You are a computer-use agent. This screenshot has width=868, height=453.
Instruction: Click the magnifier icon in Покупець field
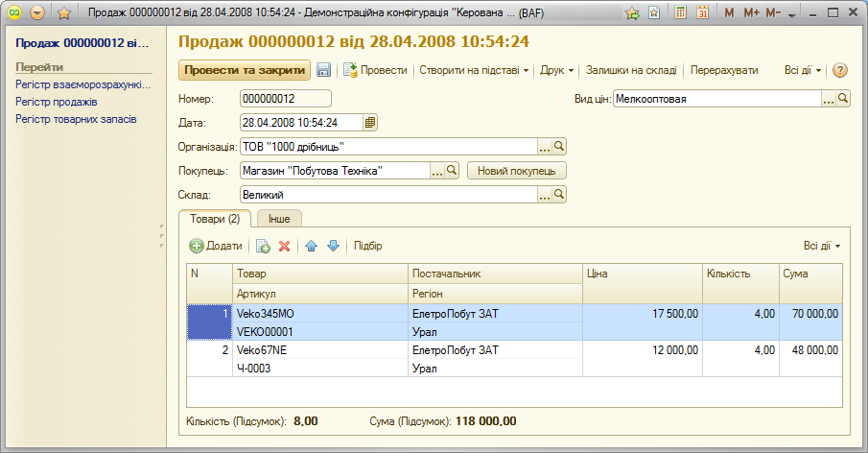(452, 171)
